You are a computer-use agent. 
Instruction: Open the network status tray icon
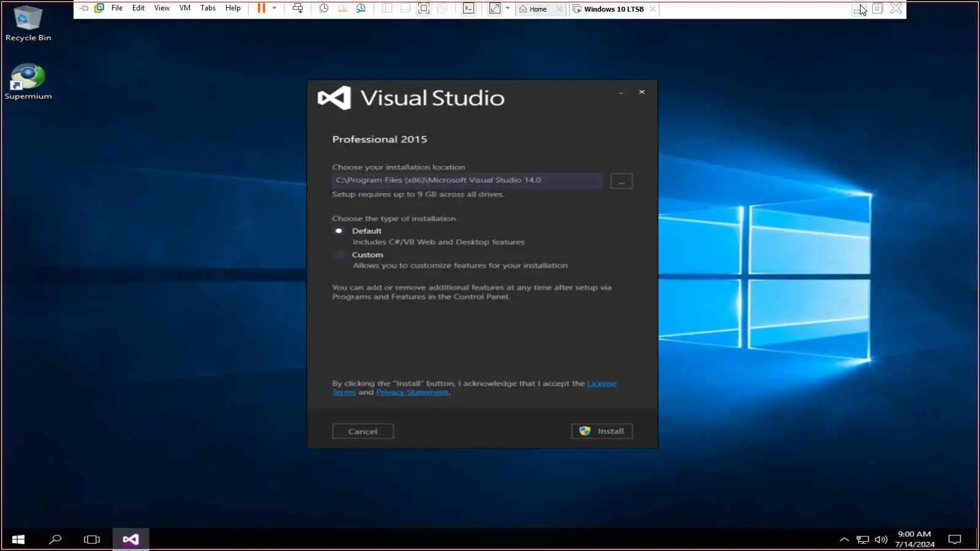pos(862,539)
